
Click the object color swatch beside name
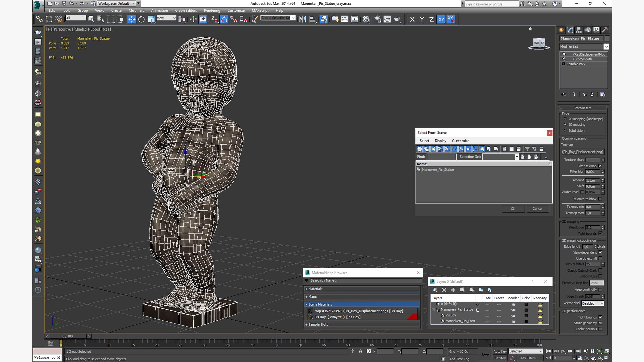[607, 39]
